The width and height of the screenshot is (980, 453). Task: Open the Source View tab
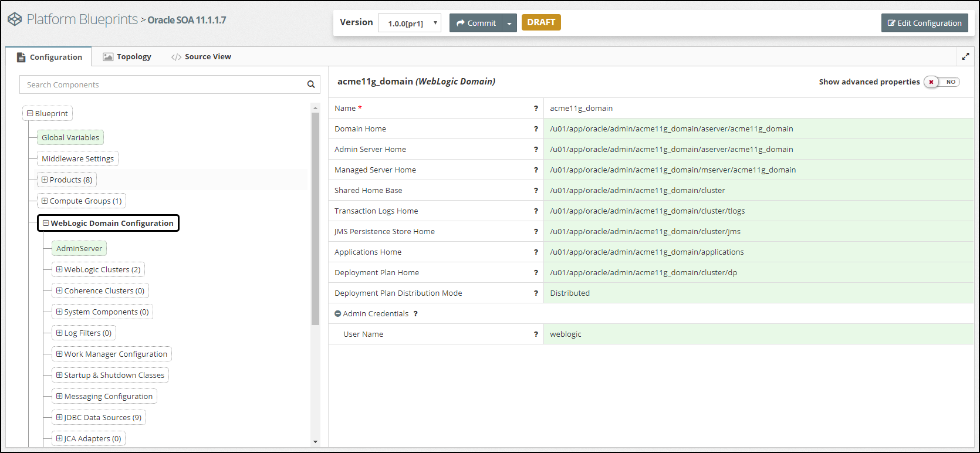point(201,57)
